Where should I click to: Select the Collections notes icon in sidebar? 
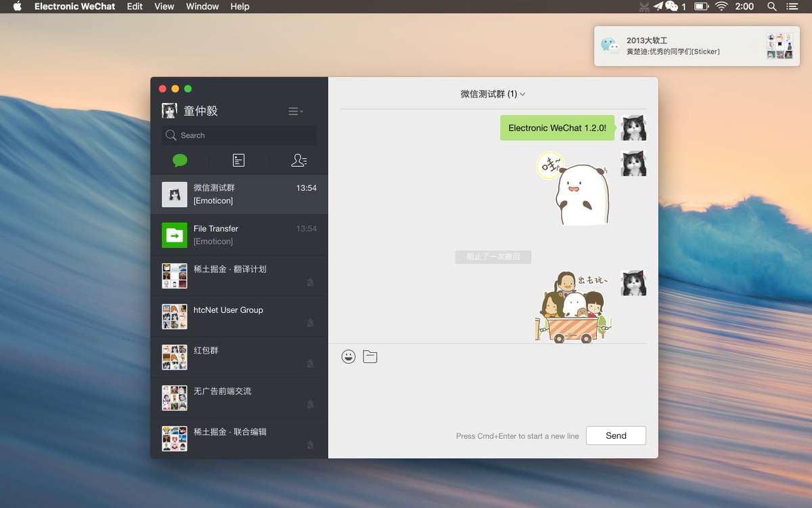(x=238, y=160)
